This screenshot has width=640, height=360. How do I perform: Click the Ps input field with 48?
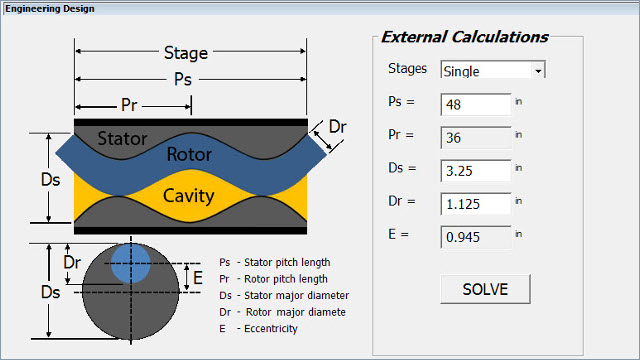(x=476, y=104)
